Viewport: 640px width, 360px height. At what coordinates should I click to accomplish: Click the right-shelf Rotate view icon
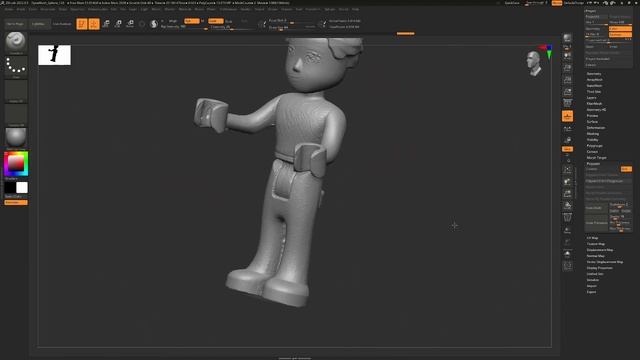click(567, 205)
